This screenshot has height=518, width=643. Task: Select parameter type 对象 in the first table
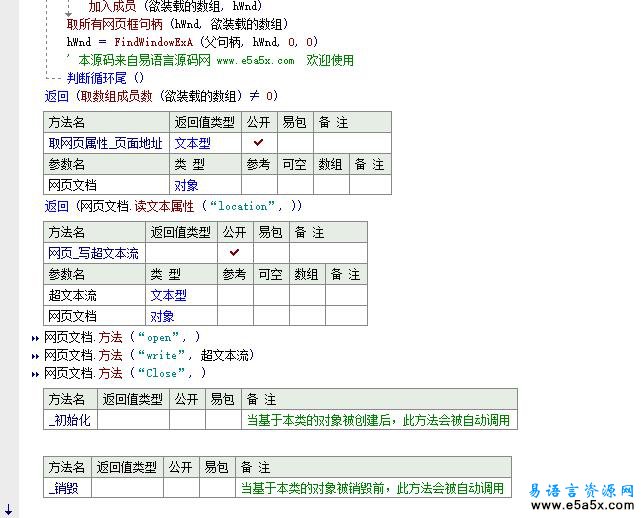(187, 185)
